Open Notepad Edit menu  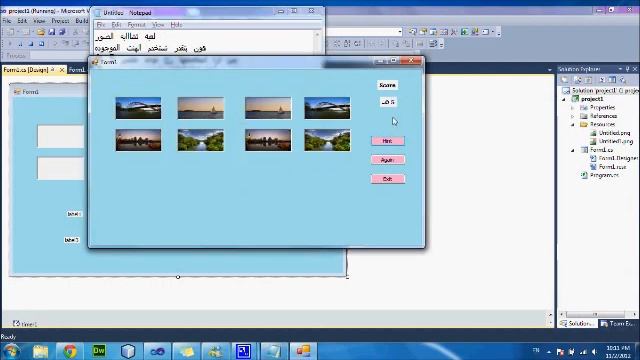point(116,25)
